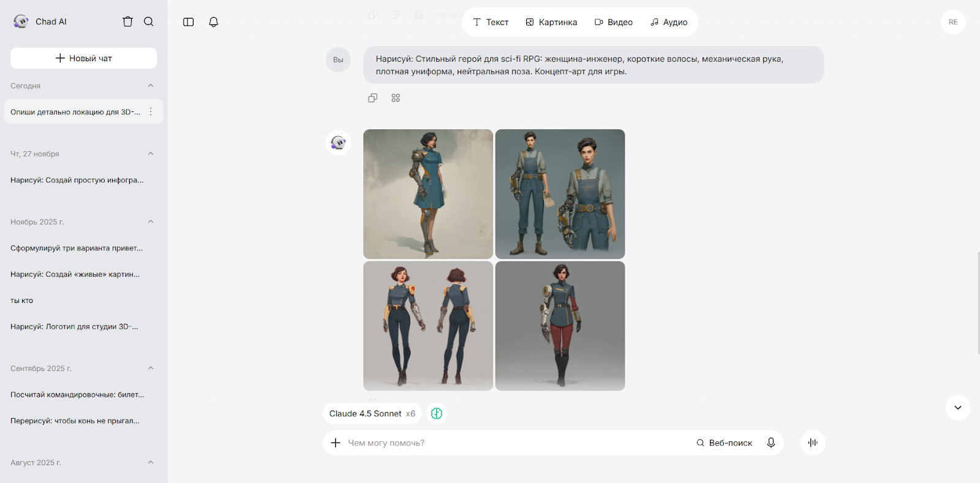Click the microphone voice input icon
The image size is (980, 483).
(x=771, y=443)
